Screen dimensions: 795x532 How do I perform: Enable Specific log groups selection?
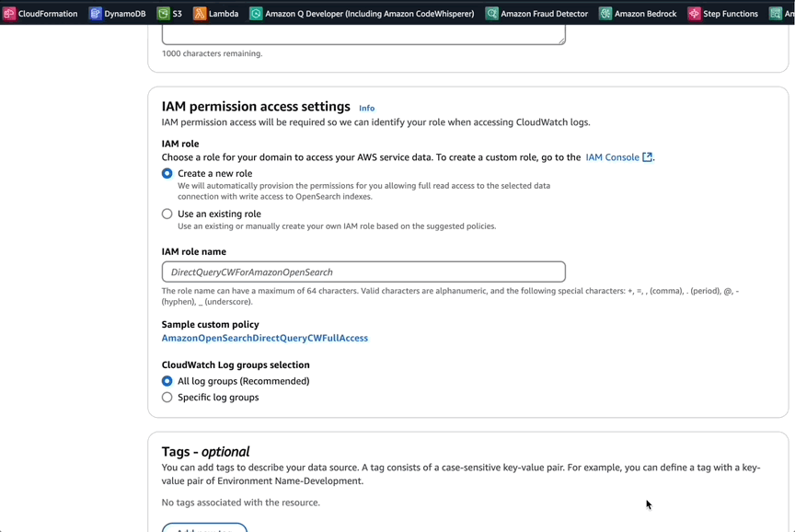(x=167, y=397)
